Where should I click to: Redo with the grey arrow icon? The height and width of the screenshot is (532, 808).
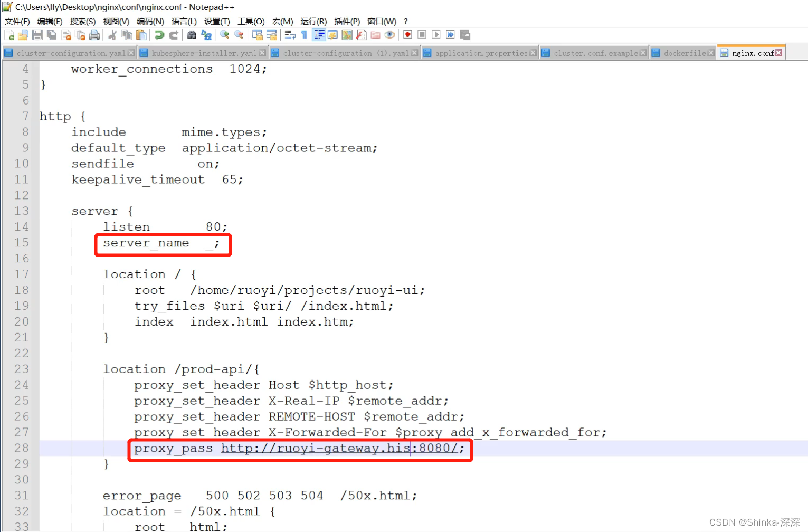(173, 35)
